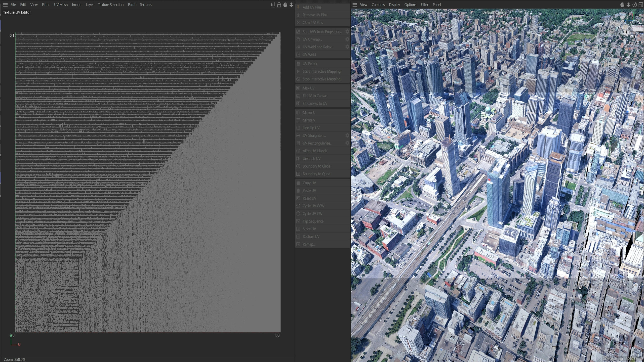Viewport: 644px width, 362px height.
Task: Open settings gear beside UV Rectangularize
Action: (x=347, y=143)
